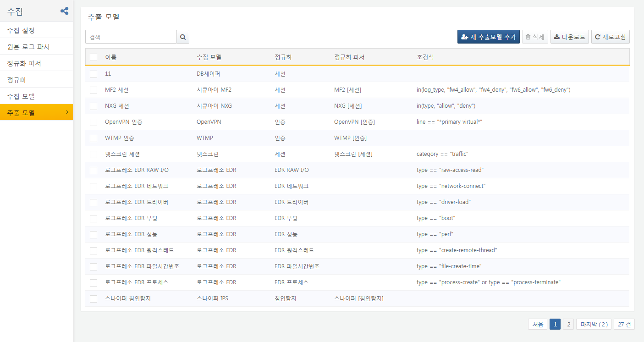Check the box for MF2 세션
Screen dimensions: 644x342
94,90
